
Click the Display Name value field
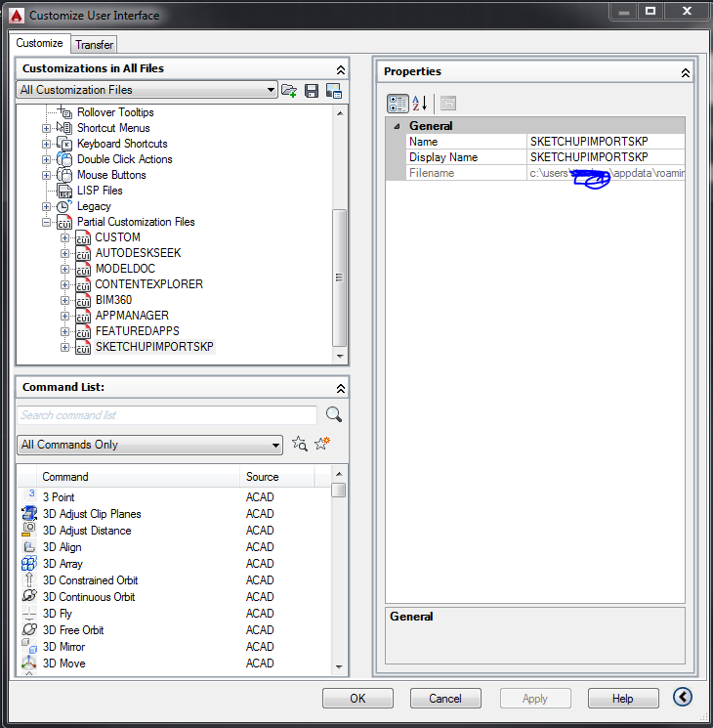coord(606,157)
